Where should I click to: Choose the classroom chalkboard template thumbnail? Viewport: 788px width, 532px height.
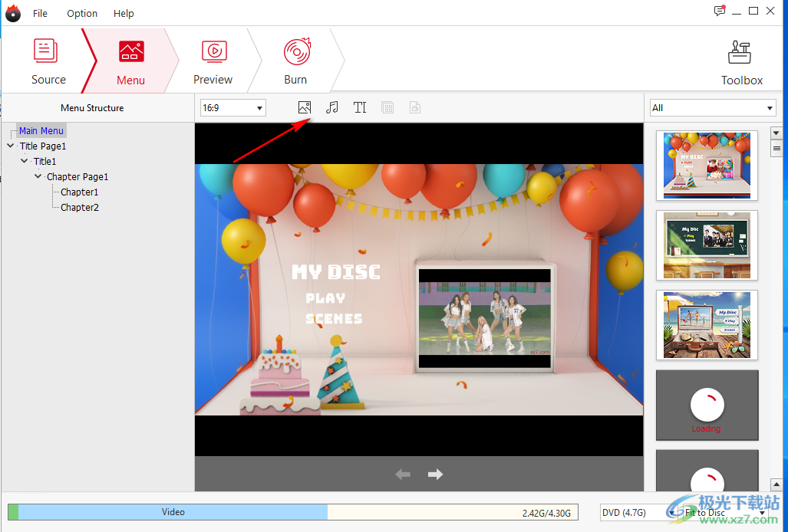[x=707, y=245]
